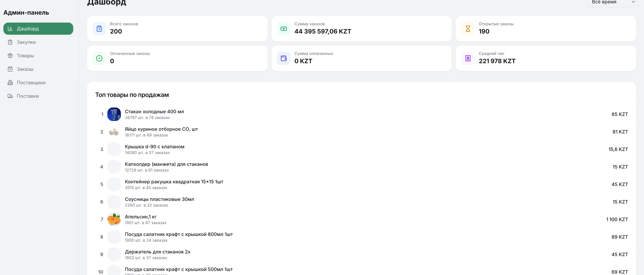Select Соусницы пластиковые 30мл

[x=159, y=199]
